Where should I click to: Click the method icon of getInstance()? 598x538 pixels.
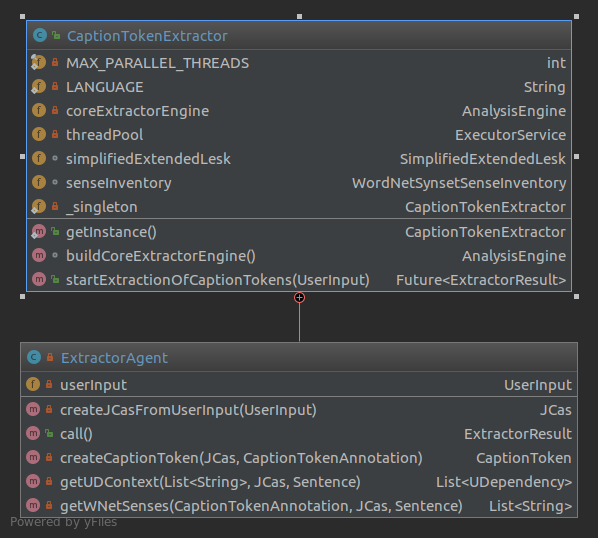(x=38, y=231)
